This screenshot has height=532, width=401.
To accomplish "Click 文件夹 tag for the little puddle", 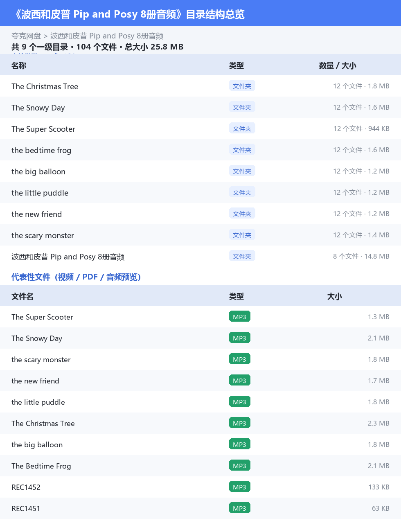I will point(242,192).
